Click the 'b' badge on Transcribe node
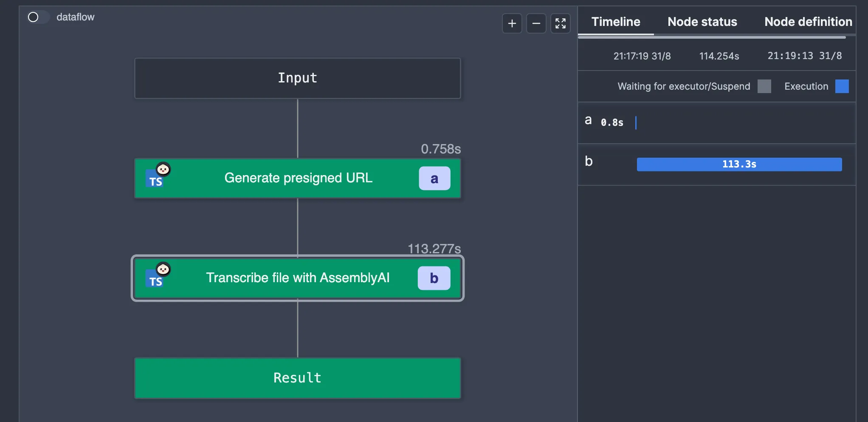This screenshot has height=422, width=868. 434,278
